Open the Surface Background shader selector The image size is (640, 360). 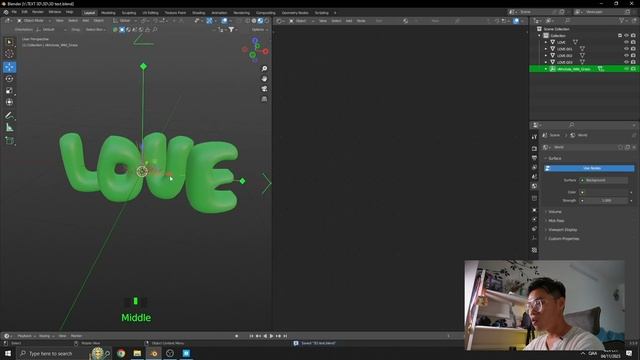[x=604, y=180]
